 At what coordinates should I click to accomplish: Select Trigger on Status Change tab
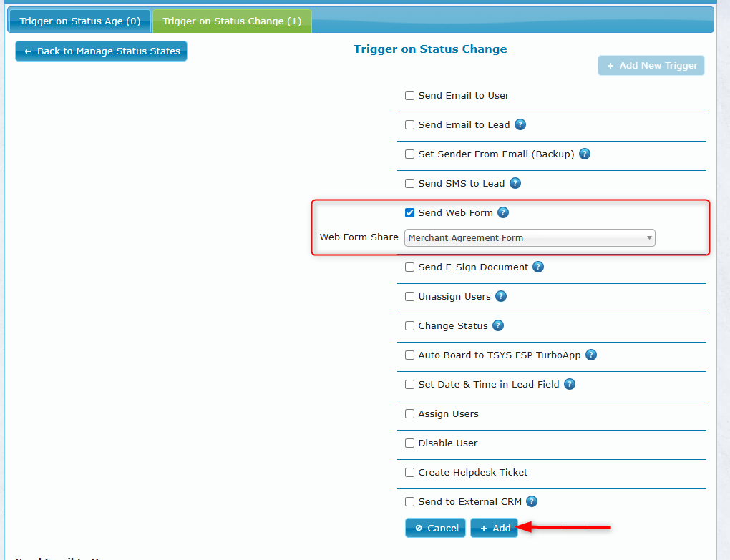pyautogui.click(x=232, y=21)
